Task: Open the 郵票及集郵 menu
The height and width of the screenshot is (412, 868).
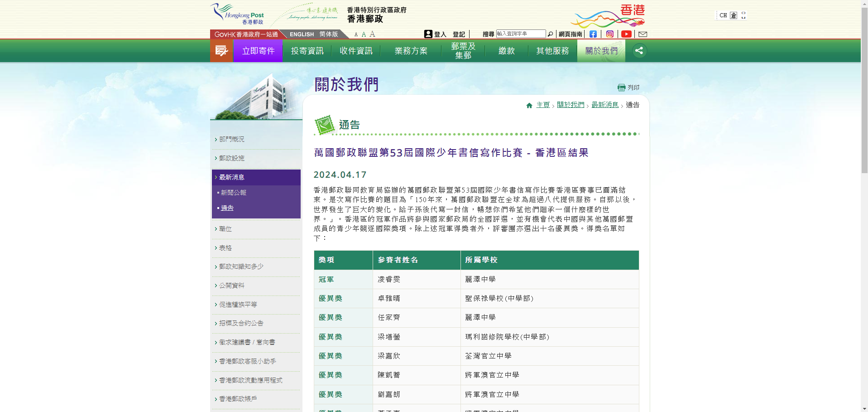Action: 463,51
